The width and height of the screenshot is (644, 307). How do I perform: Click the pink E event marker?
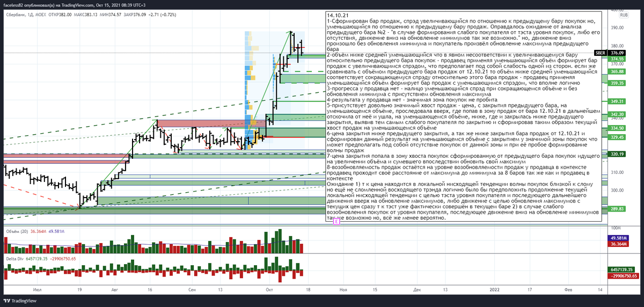click(336, 221)
